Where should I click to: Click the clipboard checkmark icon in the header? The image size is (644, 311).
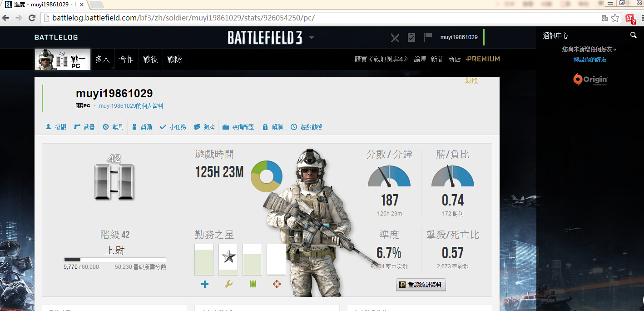(411, 37)
